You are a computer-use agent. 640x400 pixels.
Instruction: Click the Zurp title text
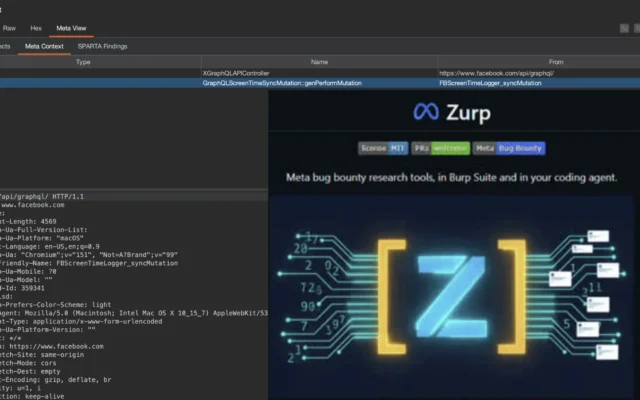(x=468, y=113)
